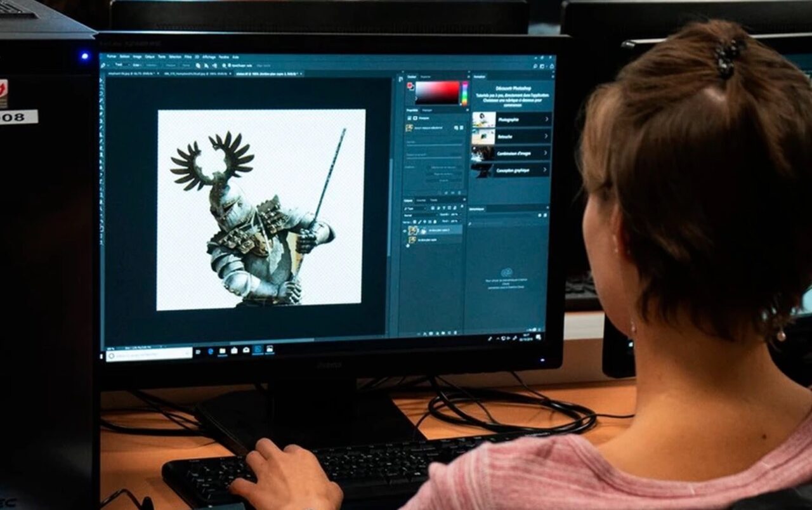Screen dimensions: 812x510
Task: Click the Density slider in Properties
Action: click(435, 145)
